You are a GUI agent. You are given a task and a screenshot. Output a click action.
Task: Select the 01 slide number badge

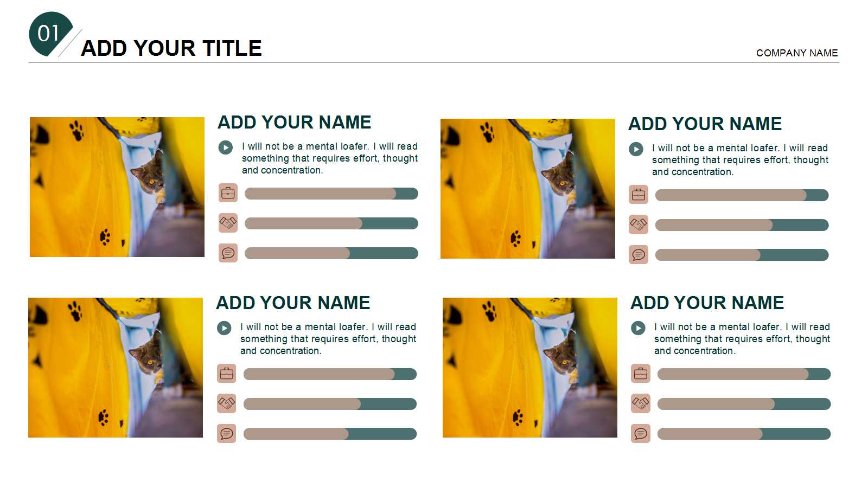click(49, 34)
